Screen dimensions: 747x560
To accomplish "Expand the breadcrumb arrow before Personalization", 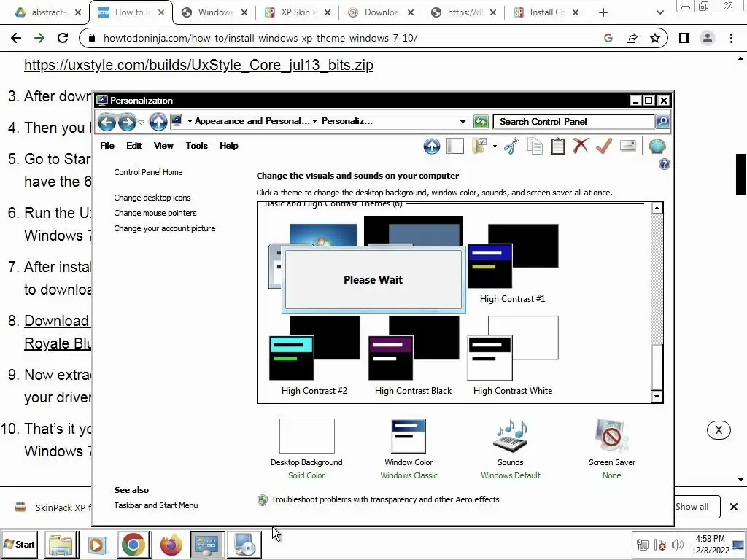I will [x=314, y=122].
